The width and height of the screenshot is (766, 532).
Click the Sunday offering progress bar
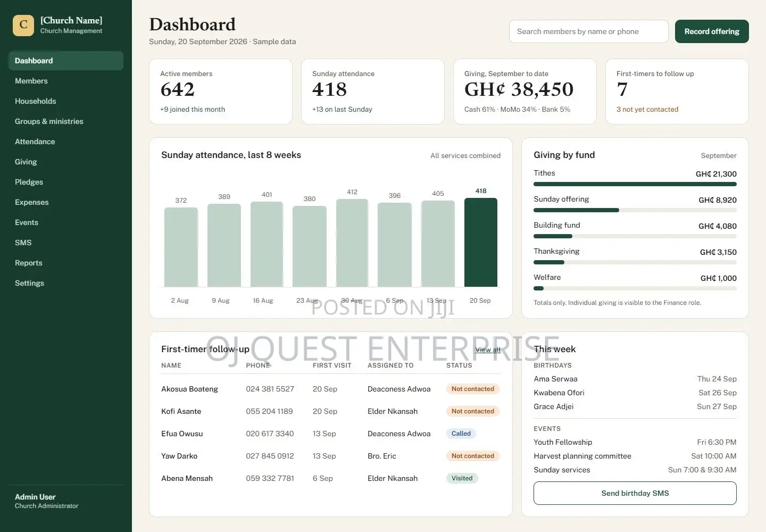[x=635, y=210]
